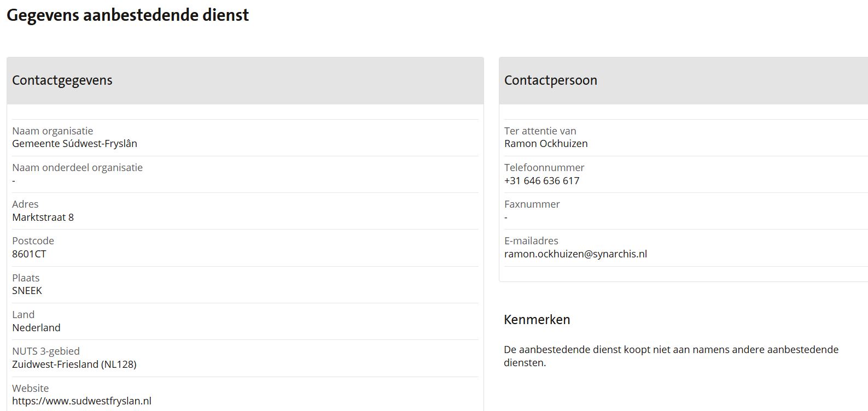Click the Plaats value SNEEK
The image size is (868, 411).
tap(27, 290)
